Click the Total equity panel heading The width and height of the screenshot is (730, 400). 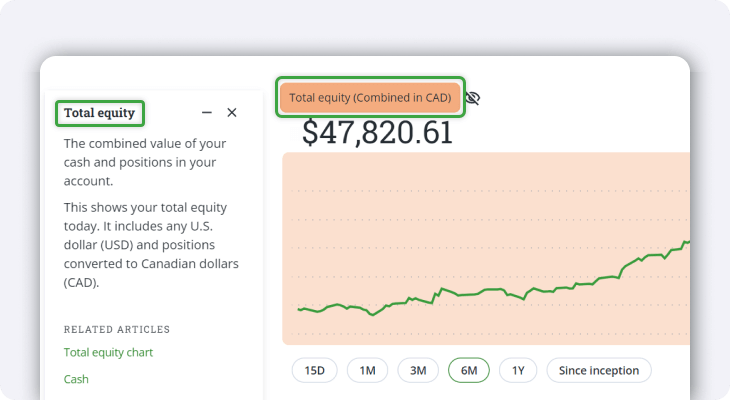pyautogui.click(x=99, y=113)
